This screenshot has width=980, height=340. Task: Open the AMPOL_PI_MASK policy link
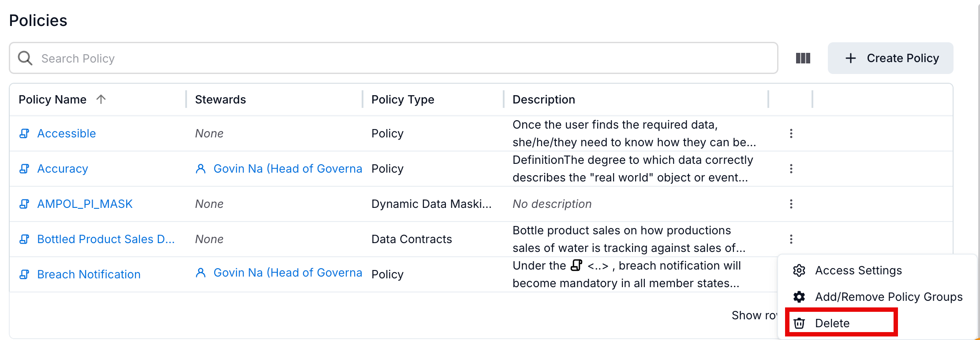coord(85,204)
